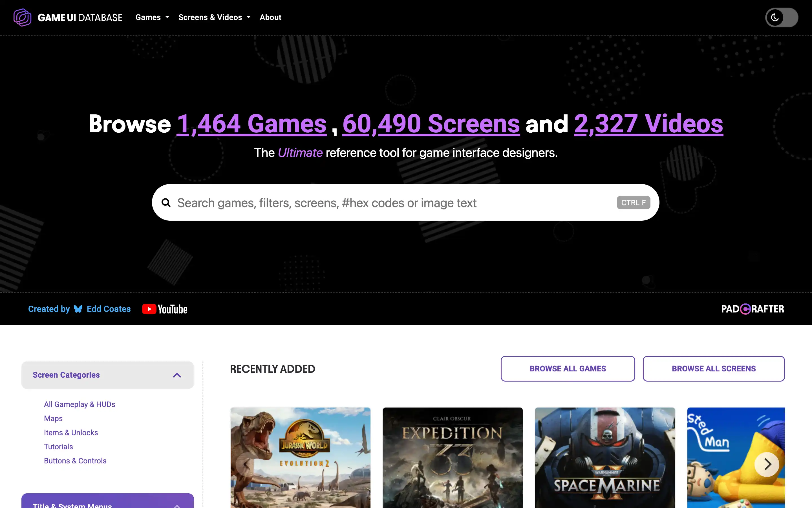812x508 pixels.
Task: Select the Buttons & Controls category
Action: pos(75,461)
